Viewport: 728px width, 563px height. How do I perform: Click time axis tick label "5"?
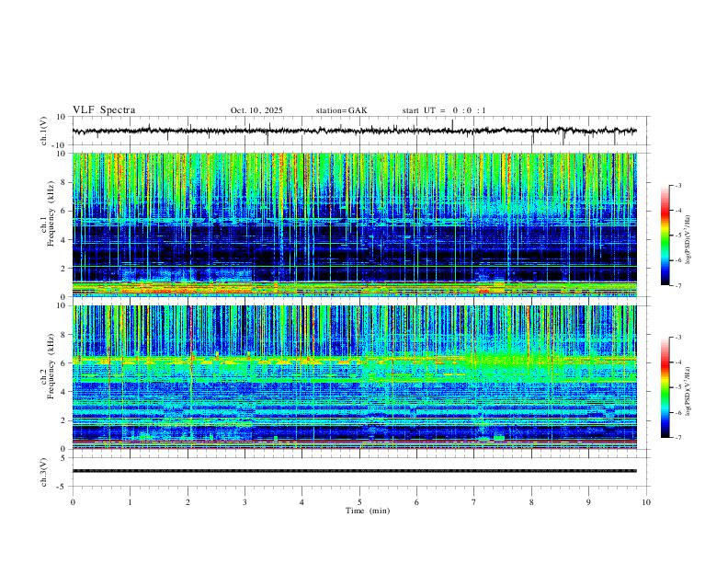click(x=359, y=502)
